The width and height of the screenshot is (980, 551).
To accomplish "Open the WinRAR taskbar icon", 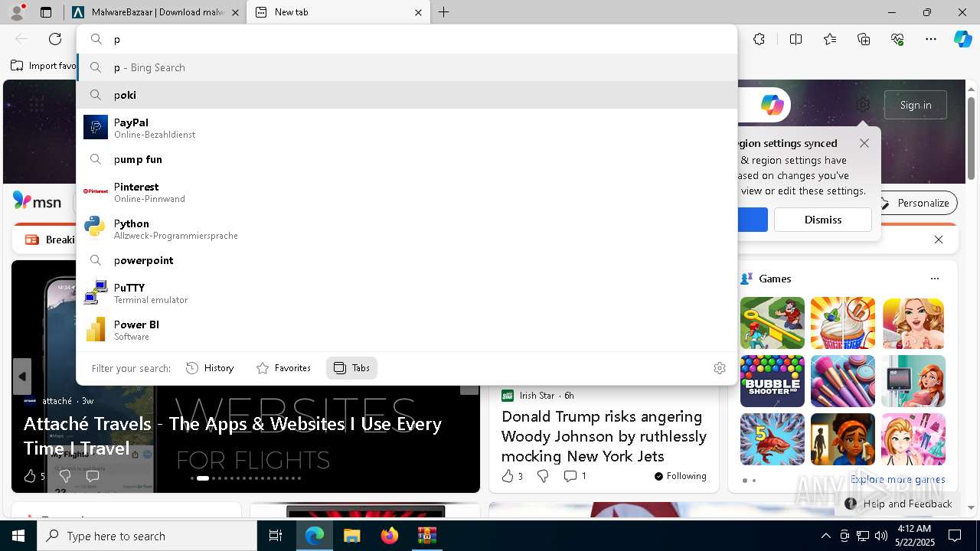I will (x=426, y=536).
